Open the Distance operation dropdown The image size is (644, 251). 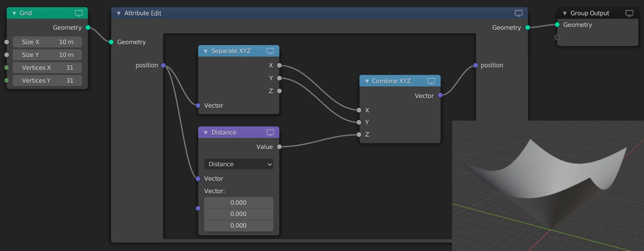click(x=239, y=164)
